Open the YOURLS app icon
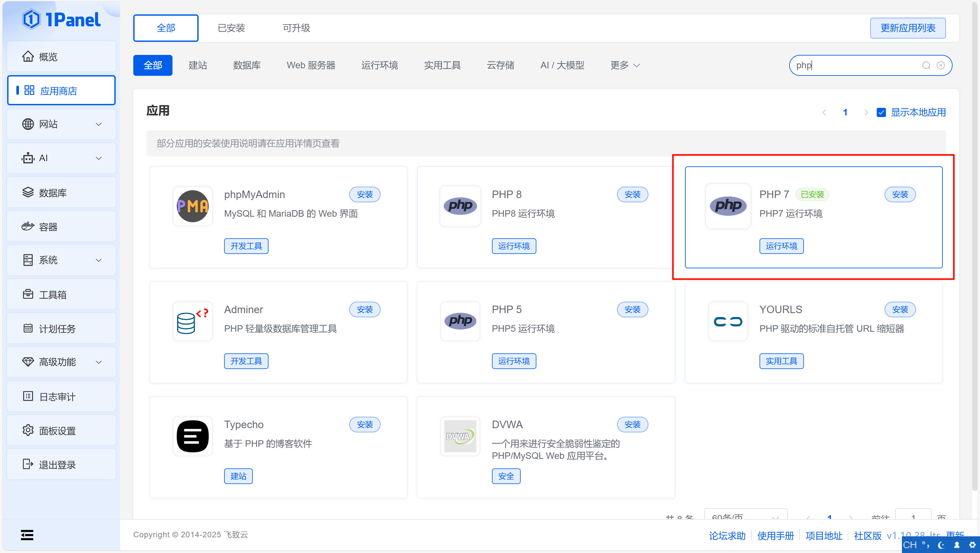The height and width of the screenshot is (553, 980). tap(728, 321)
